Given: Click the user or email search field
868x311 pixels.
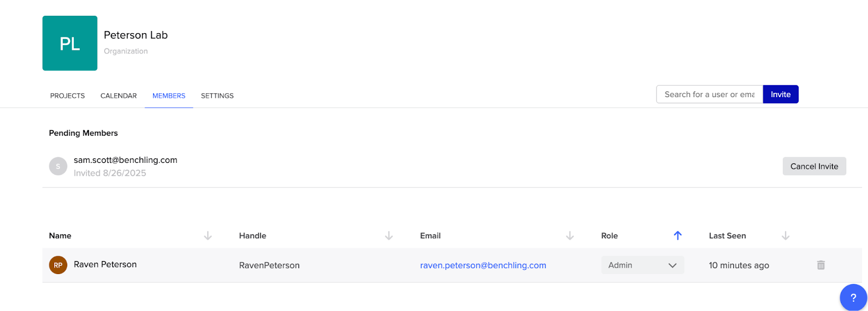Looking at the screenshot, I should [709, 94].
